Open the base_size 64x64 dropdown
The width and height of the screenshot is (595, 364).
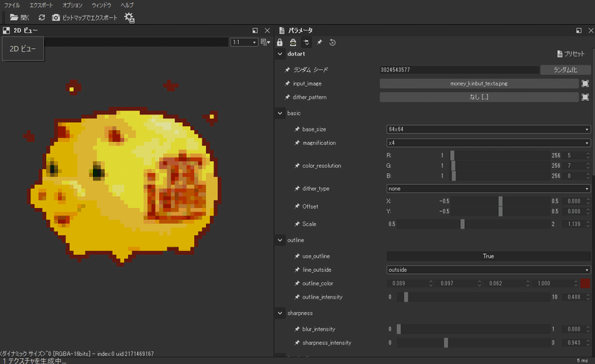[x=489, y=129]
